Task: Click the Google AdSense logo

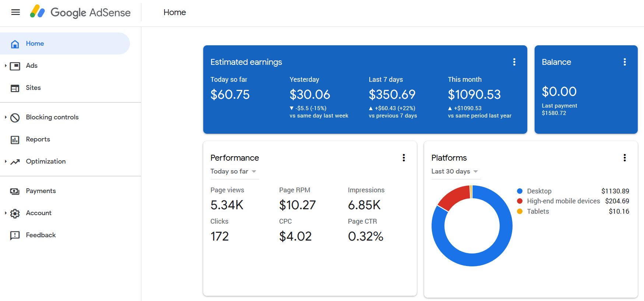Action: pyautogui.click(x=80, y=12)
